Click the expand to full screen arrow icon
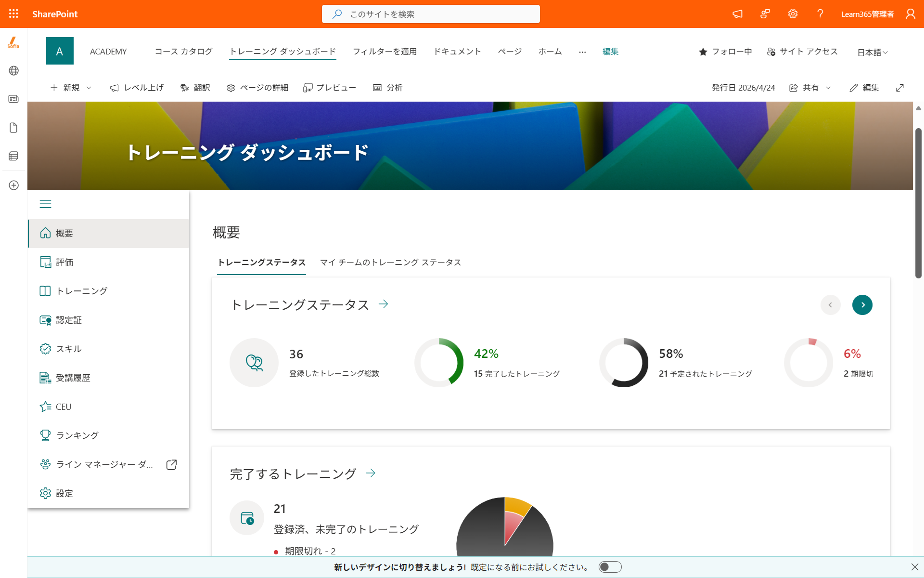 (899, 88)
